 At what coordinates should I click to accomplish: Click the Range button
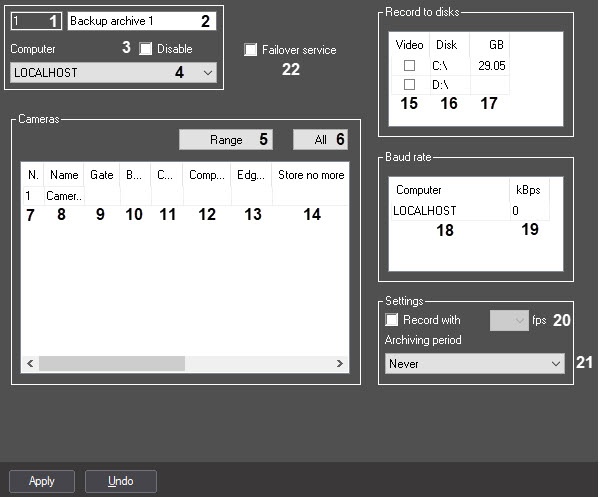tap(226, 140)
